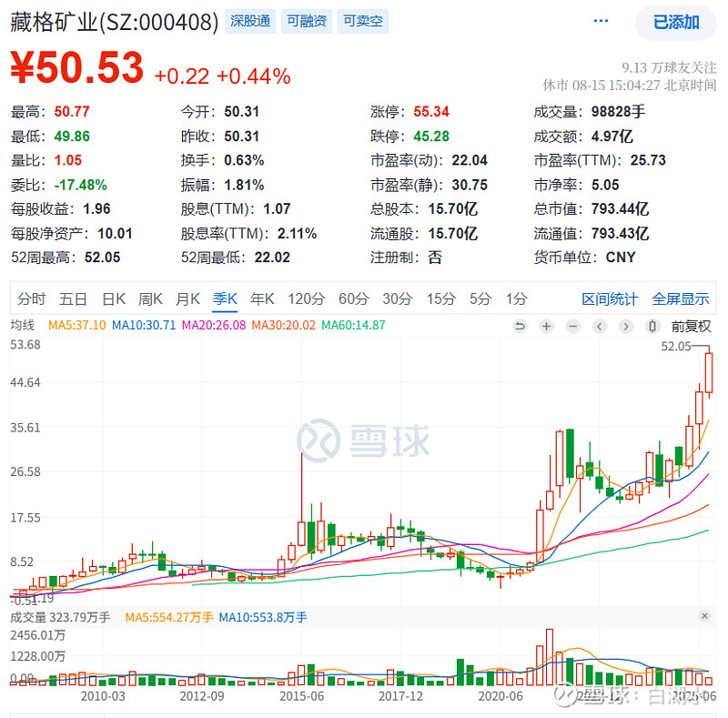This screenshot has height=718, width=728.
Task: Switch to 月K chart tab
Action: tap(187, 298)
